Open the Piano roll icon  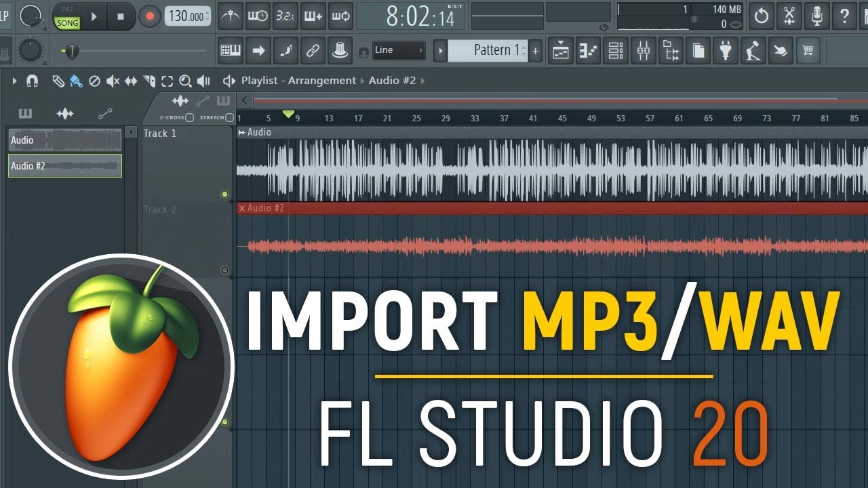point(589,50)
